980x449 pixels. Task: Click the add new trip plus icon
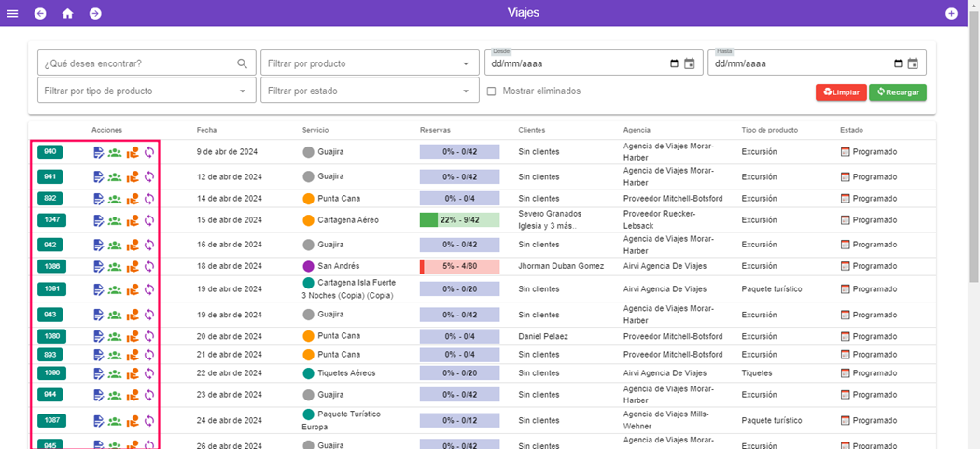click(951, 13)
